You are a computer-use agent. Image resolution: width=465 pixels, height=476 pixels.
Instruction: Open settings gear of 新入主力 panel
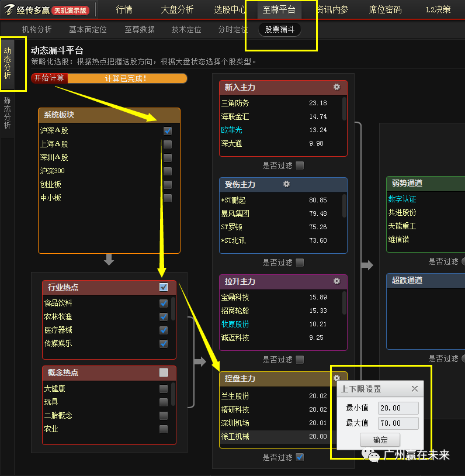point(336,87)
